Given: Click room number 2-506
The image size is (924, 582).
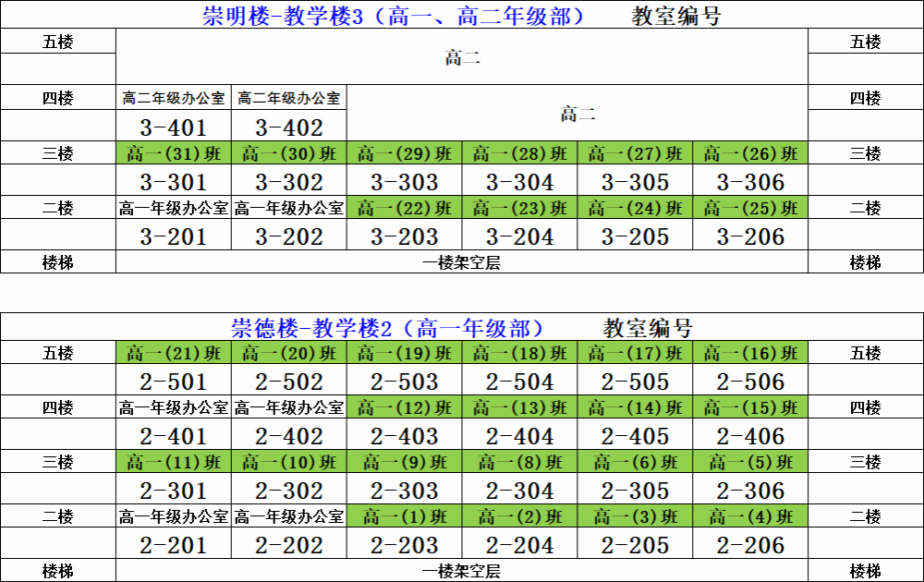Looking at the screenshot, I should pyautogui.click(x=750, y=382).
